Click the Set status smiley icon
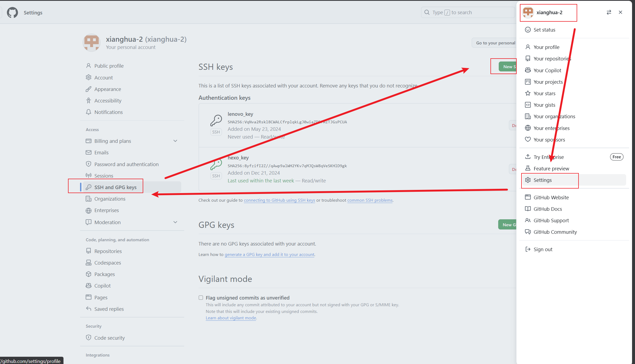Screen dimensions: 635x364 click(x=528, y=30)
